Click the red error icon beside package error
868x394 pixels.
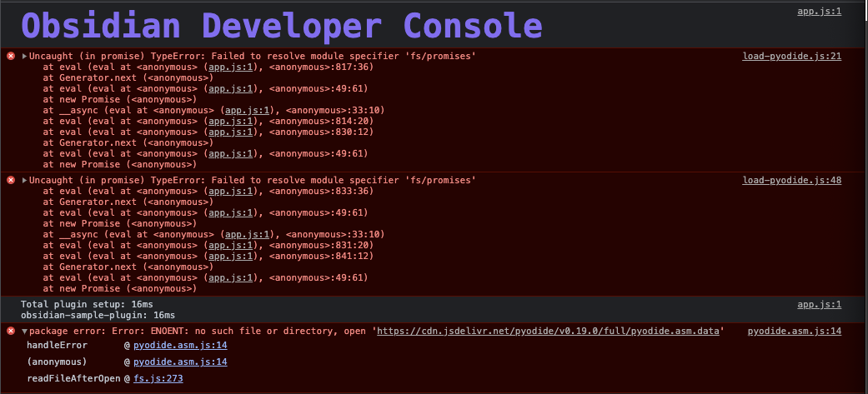[x=11, y=331]
